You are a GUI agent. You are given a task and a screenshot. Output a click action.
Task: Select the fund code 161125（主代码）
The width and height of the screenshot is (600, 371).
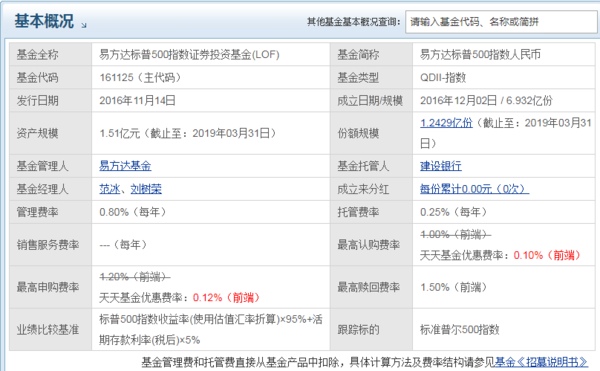[x=140, y=78]
